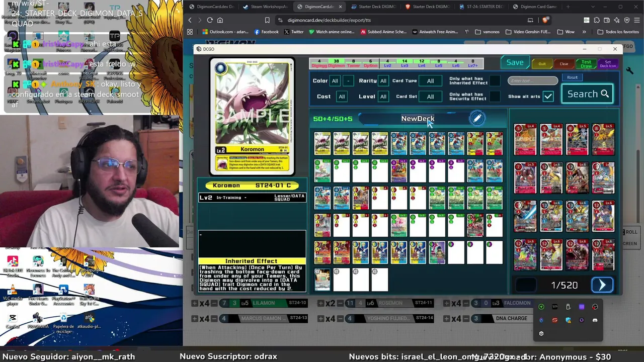Switch to first DigimonCard.dev tab

[x=211, y=7]
